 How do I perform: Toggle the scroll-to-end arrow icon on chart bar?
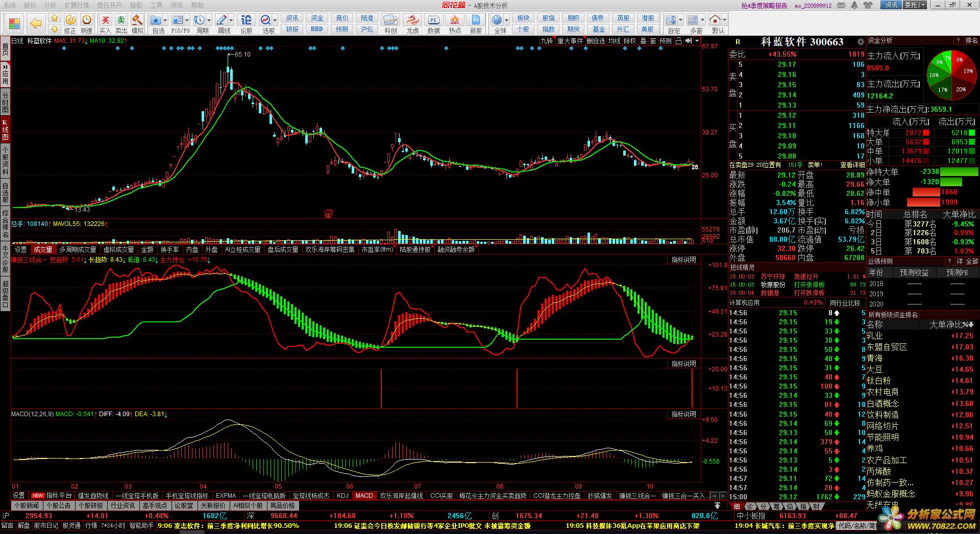pyautogui.click(x=688, y=41)
